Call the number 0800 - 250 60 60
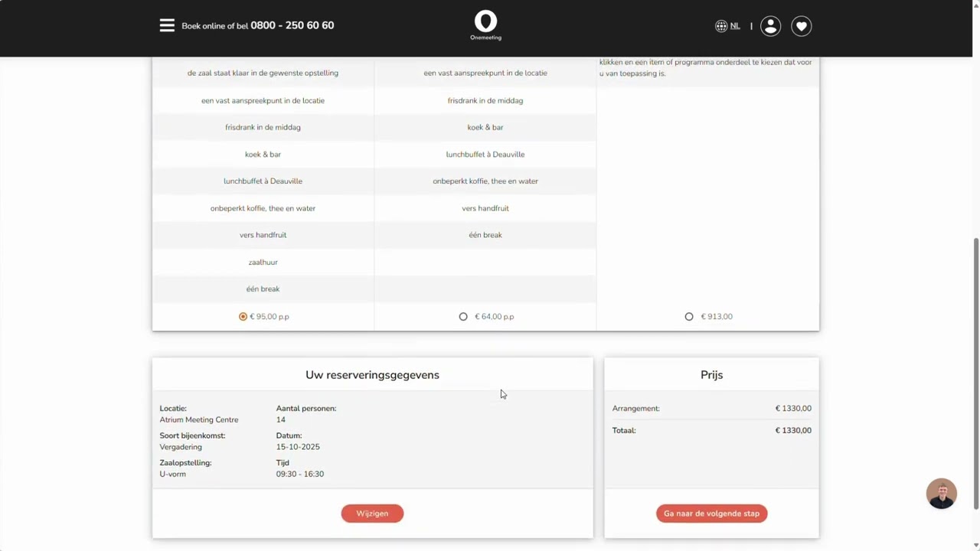Screen dimensions: 980x551 point(292,25)
